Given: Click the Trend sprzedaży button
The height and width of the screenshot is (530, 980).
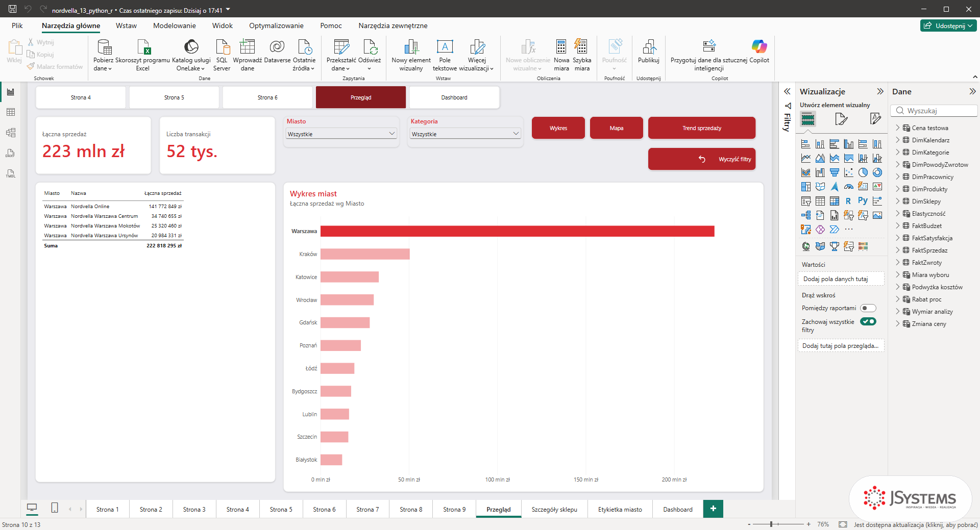Looking at the screenshot, I should (x=702, y=128).
